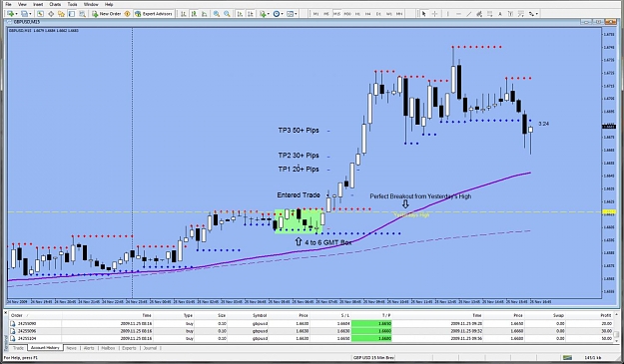Expand the New Chart dropdown arrow
This screenshot has width=624, height=364.
(16, 14)
